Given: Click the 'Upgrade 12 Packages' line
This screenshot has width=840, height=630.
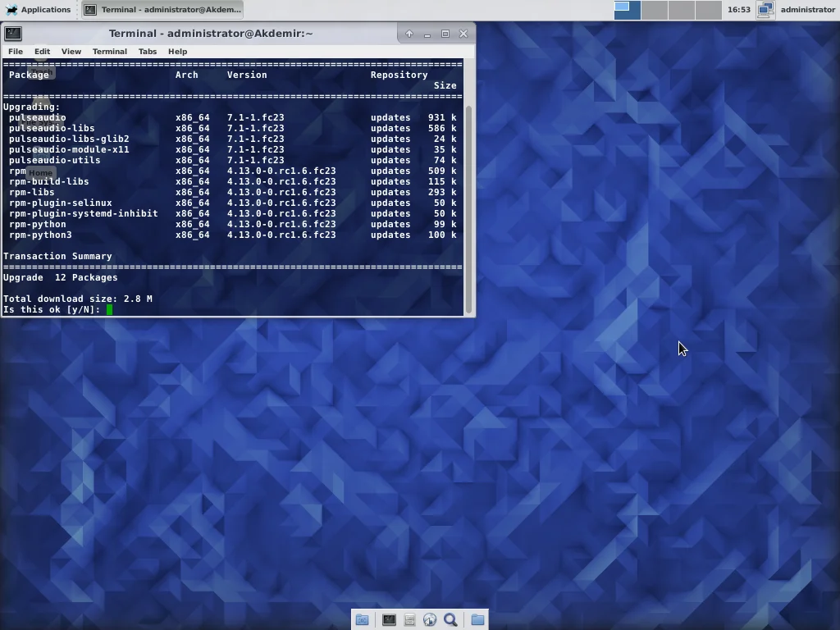Looking at the screenshot, I should [61, 277].
